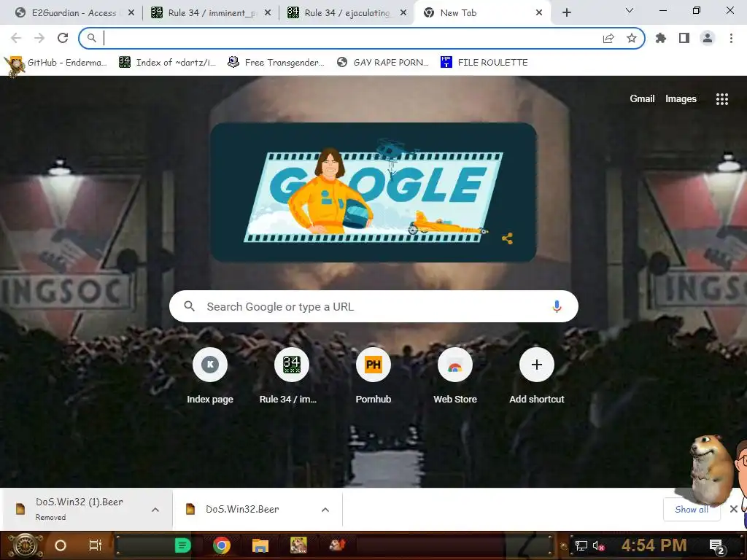Open the hamster box app in taskbar
This screenshot has height=560, width=747.
point(298,545)
